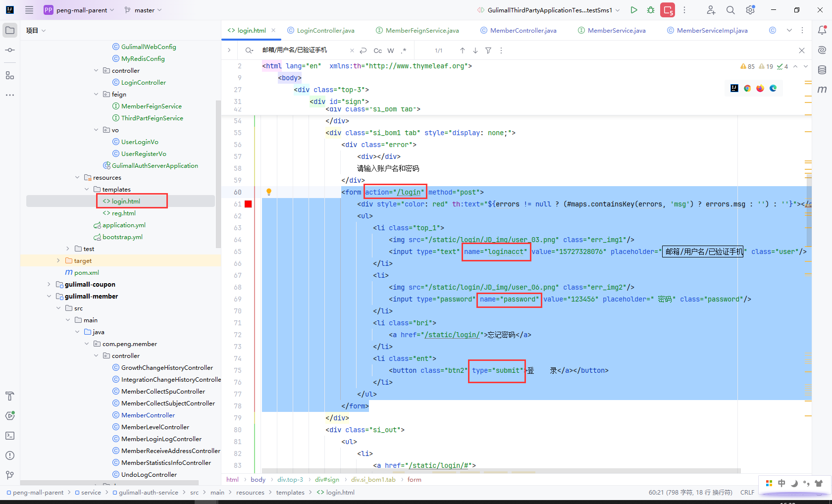Open the Maven tool window icon
Viewport: 832px width, 504px height.
(822, 89)
